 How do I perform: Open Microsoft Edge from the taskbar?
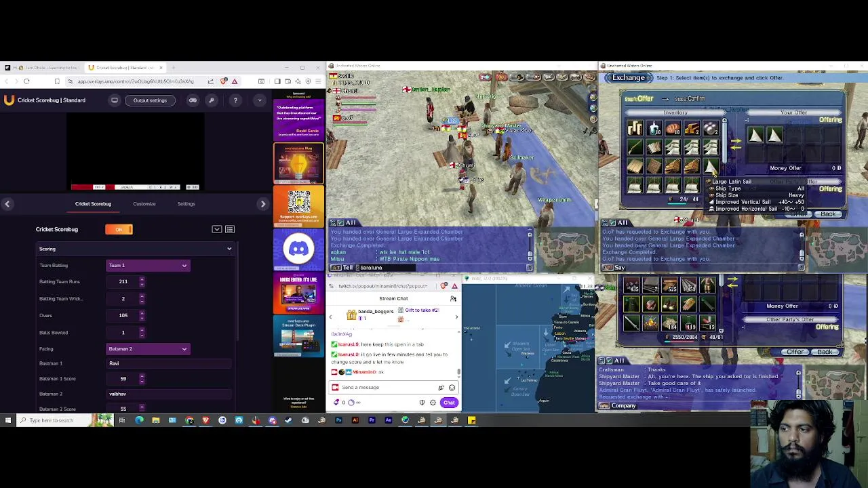pos(139,420)
